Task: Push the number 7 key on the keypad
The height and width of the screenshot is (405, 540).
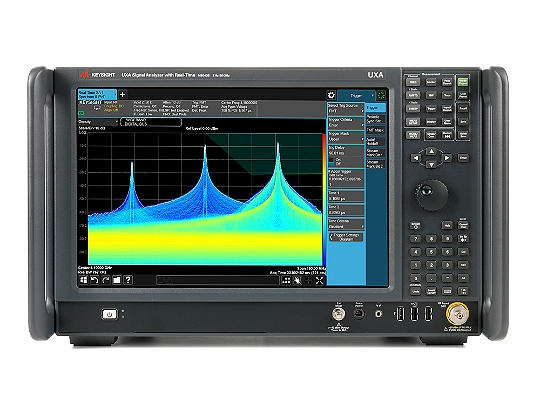Action: pyautogui.click(x=415, y=238)
